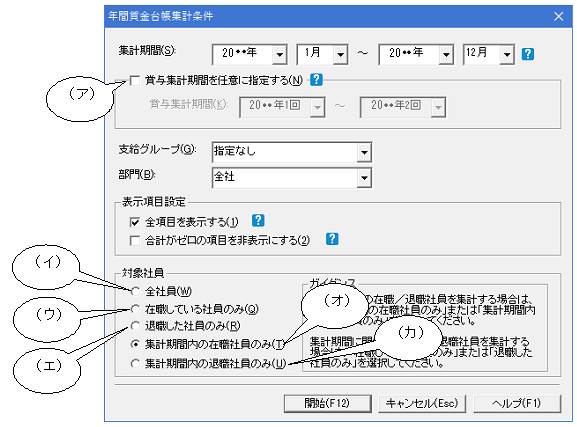Expand 支給グループ dropdown showing 指定なし
577x427 pixels.
click(364, 152)
